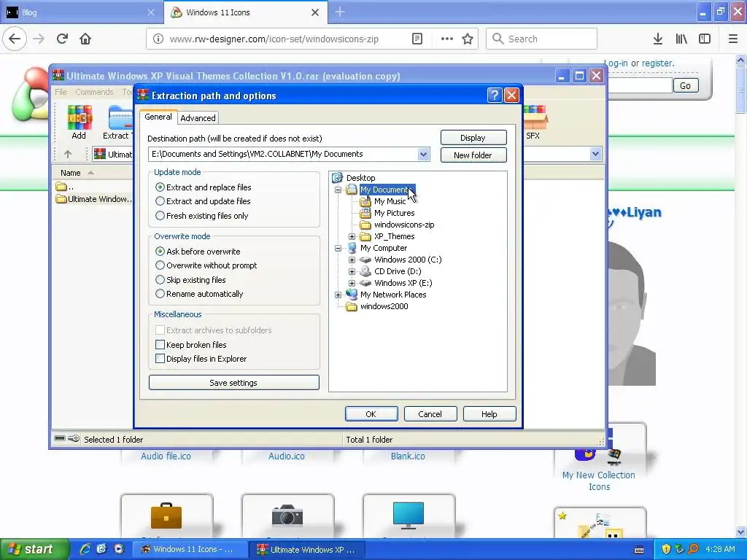Screen dimensions: 747x560
Task: Open the Start menu
Action: click(34, 549)
